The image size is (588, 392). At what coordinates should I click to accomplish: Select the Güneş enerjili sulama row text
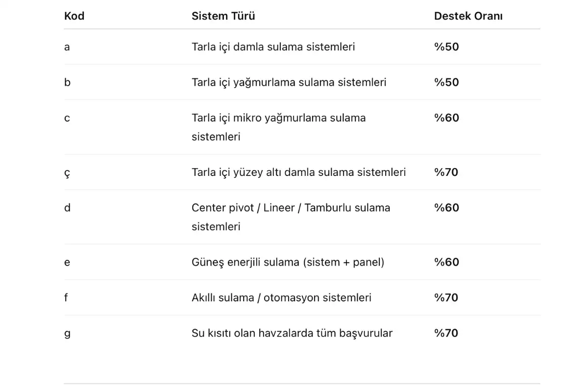point(288,262)
